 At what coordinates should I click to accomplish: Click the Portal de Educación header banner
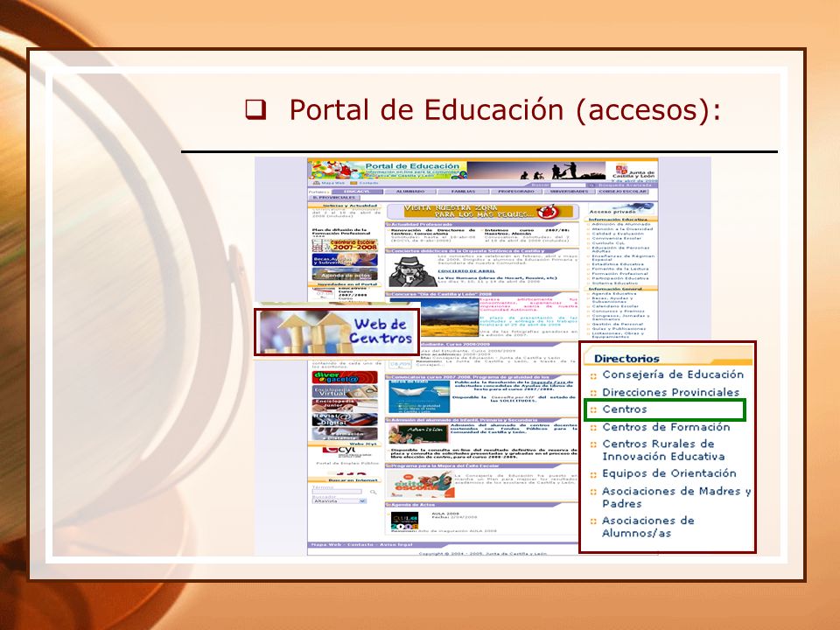click(388, 169)
